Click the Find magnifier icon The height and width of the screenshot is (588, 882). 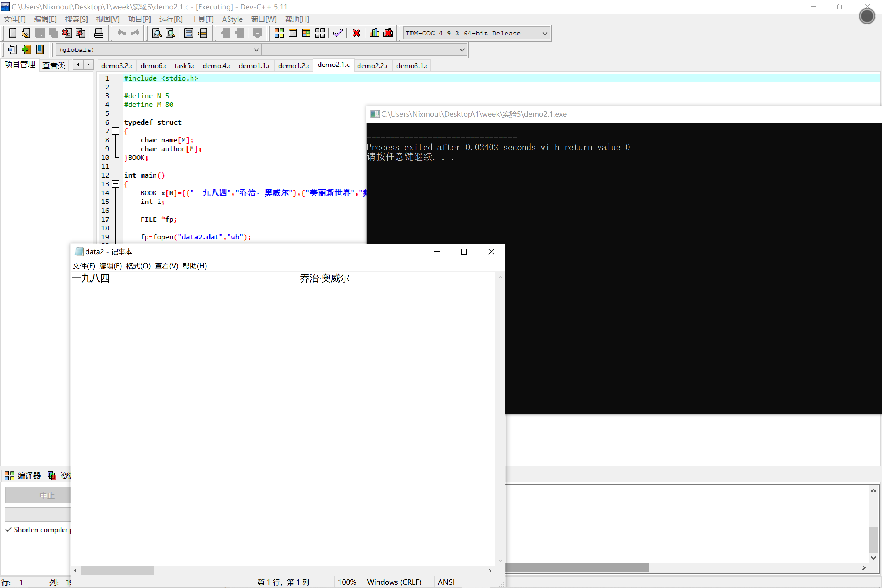point(157,33)
